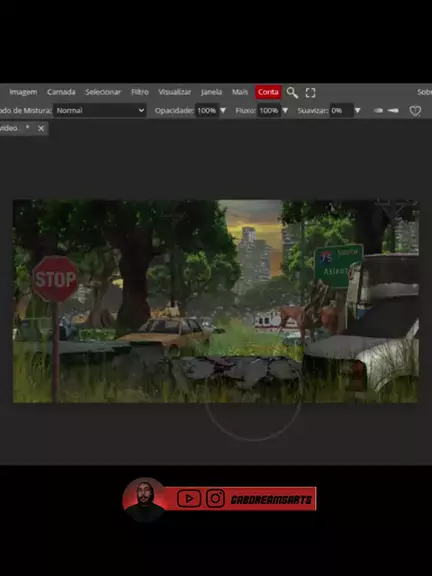This screenshot has height=576, width=432.
Task: Open the Mais menu
Action: pos(240,92)
